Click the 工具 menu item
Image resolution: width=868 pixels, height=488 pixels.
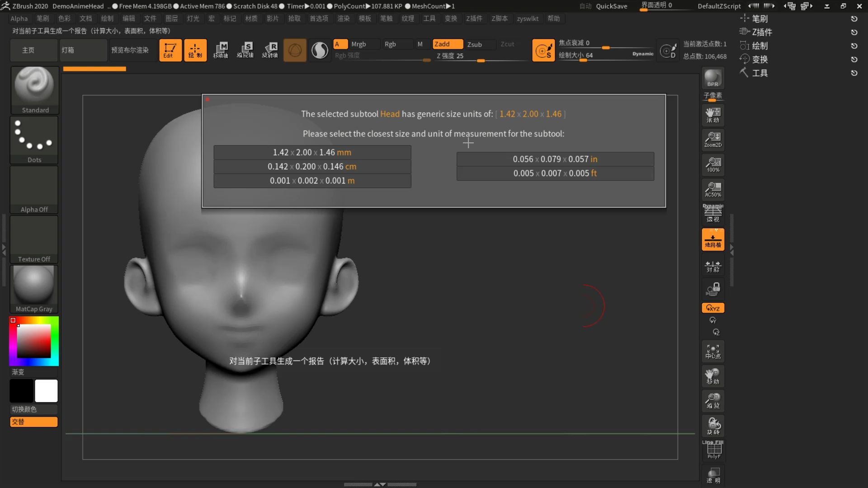coord(429,19)
